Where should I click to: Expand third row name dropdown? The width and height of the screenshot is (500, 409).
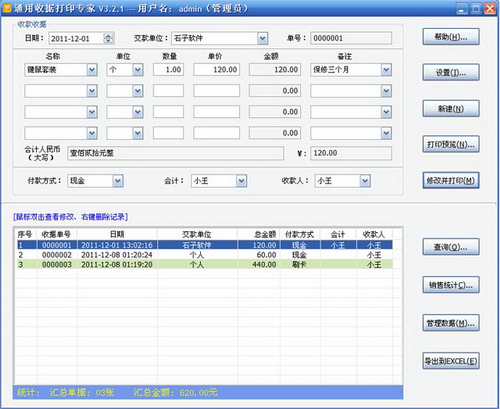tap(92, 112)
